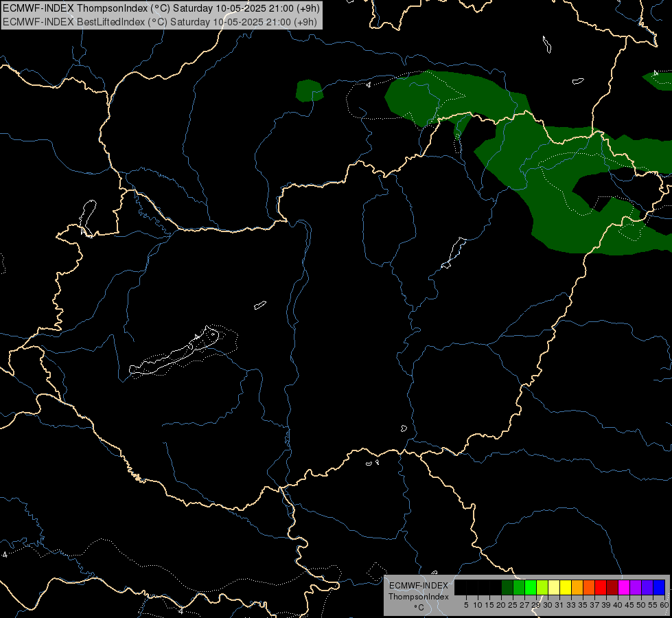The image size is (672, 618).
Task: Click the purple 45-50 legend swatch
Action: [x=636, y=587]
